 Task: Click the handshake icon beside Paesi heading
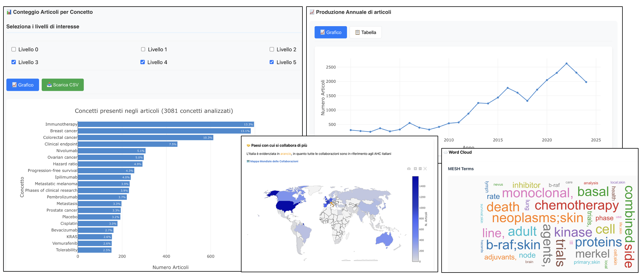(248, 145)
